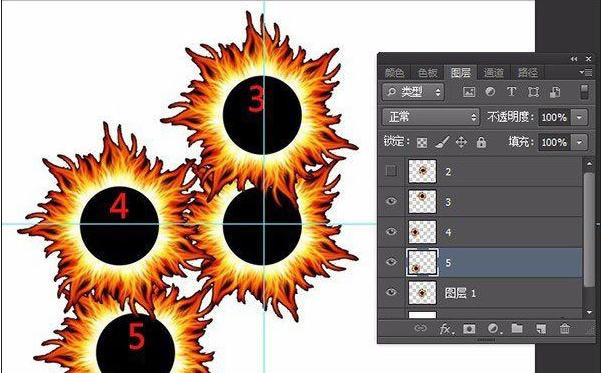Lock image pixels brush icon
The image size is (602, 373).
click(442, 142)
